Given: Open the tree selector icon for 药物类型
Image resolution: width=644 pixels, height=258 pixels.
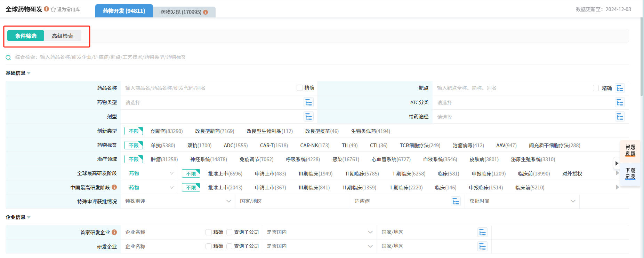Looking at the screenshot, I should [308, 102].
